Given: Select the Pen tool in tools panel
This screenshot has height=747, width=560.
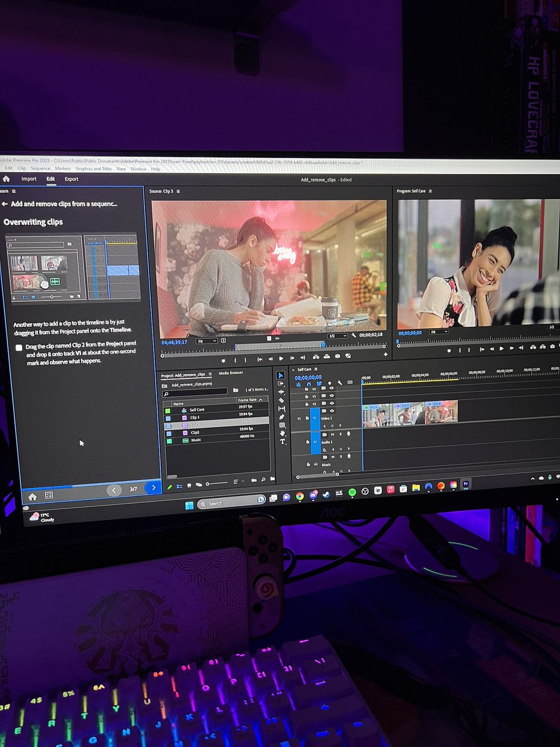Looking at the screenshot, I should click(x=282, y=417).
